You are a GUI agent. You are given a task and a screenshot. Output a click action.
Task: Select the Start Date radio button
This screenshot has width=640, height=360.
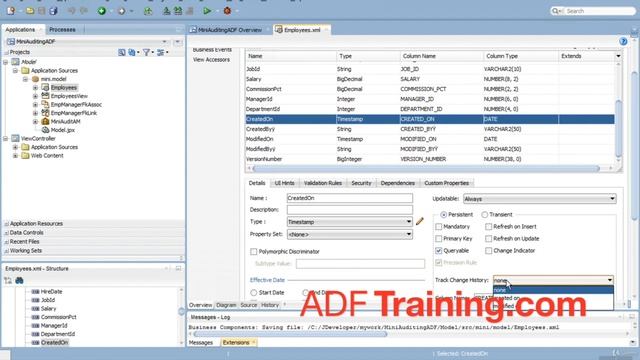click(253, 293)
